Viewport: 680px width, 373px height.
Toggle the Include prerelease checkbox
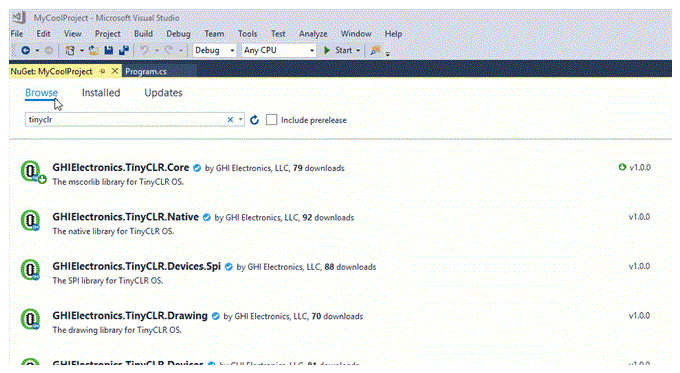[x=271, y=120]
